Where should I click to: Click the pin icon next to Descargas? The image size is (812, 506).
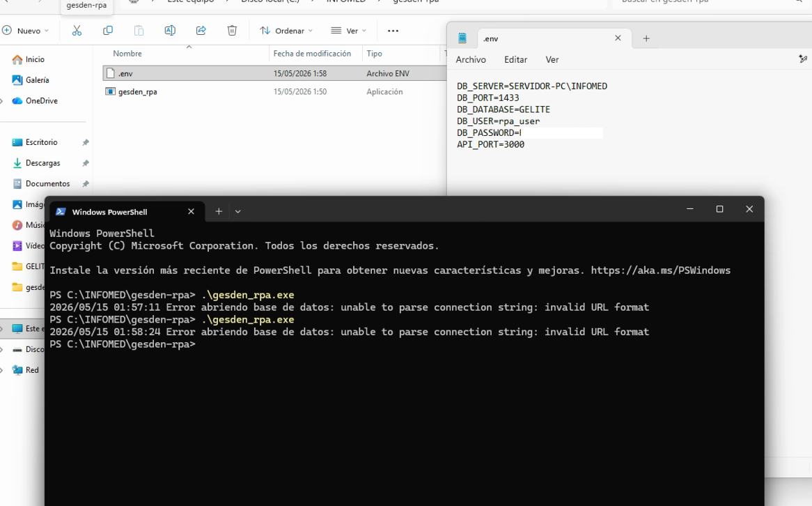86,163
